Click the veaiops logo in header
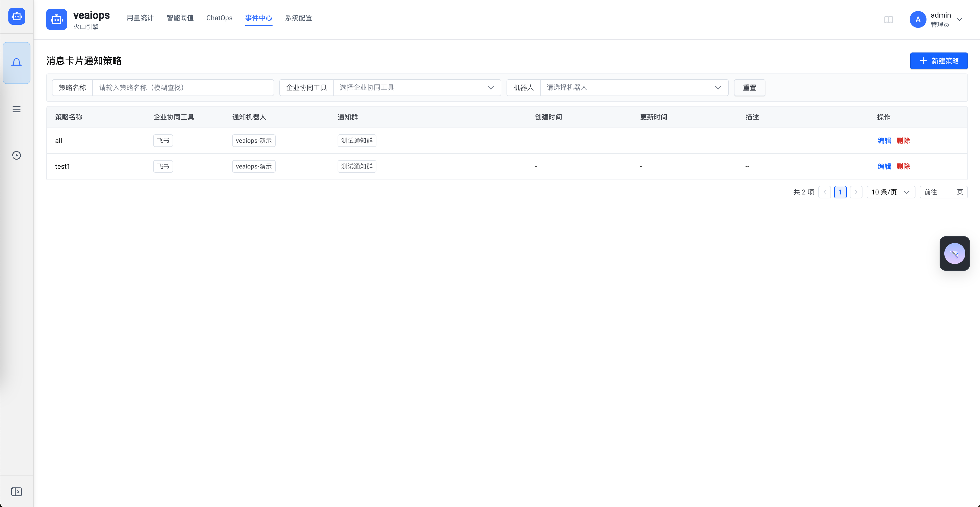Screen dimensions: 980x507 point(57,19)
